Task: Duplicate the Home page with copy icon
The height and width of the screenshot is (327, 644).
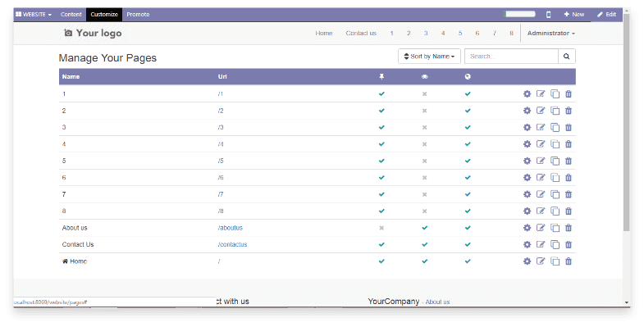Action: pos(555,261)
